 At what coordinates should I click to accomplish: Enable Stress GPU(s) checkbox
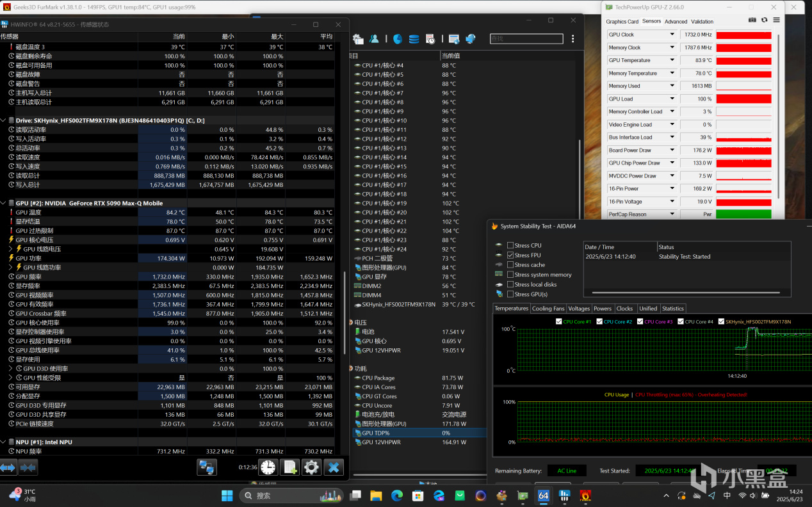pos(510,294)
